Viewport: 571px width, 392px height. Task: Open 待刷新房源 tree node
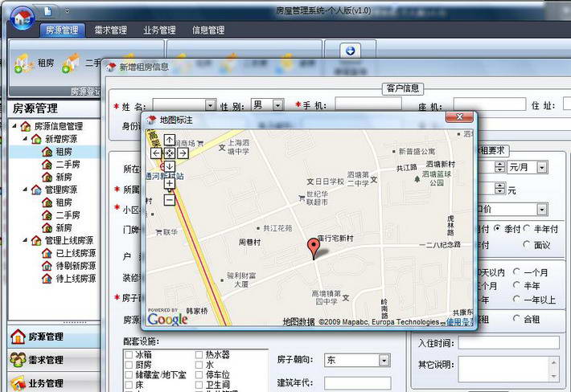[76, 266]
